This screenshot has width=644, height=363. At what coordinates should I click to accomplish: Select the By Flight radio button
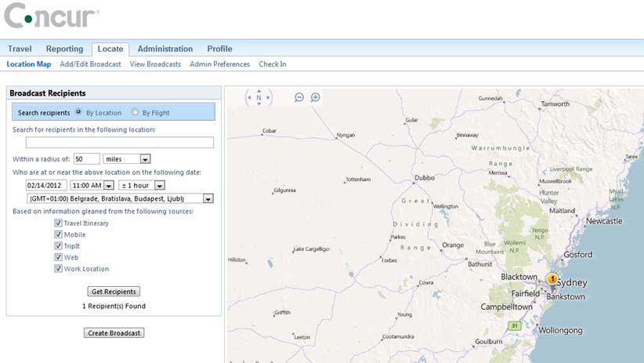click(x=135, y=112)
